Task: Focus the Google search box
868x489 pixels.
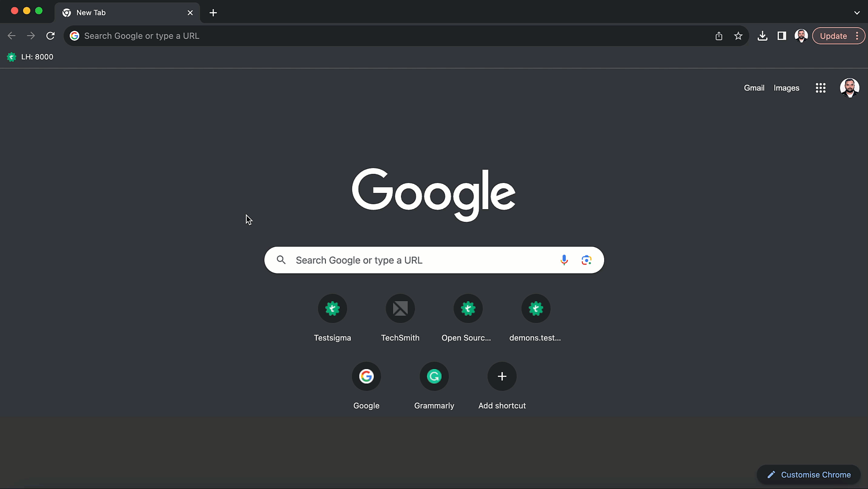Action: click(x=434, y=260)
